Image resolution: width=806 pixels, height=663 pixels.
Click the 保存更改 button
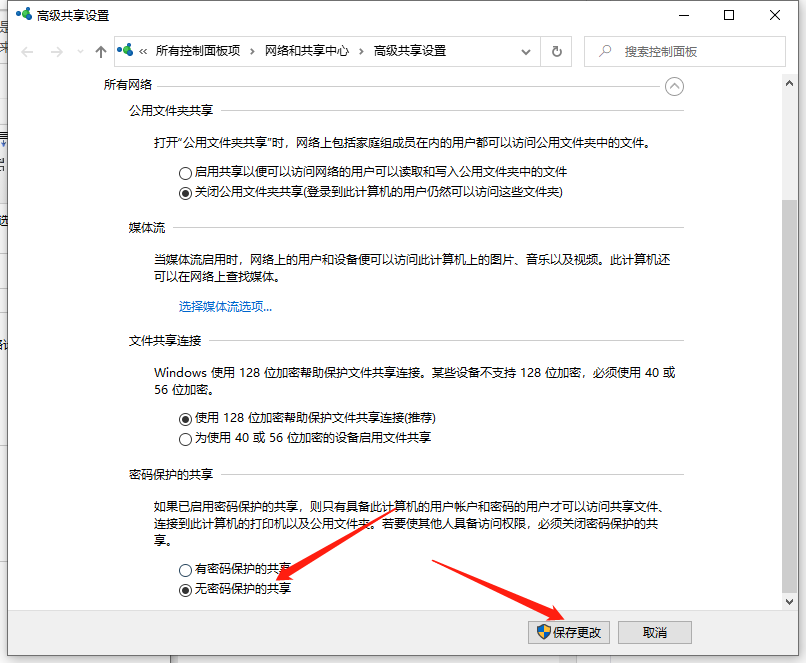(569, 632)
